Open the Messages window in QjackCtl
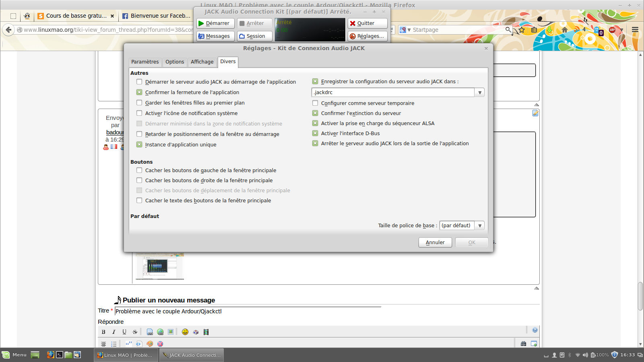644x362 pixels. click(215, 36)
